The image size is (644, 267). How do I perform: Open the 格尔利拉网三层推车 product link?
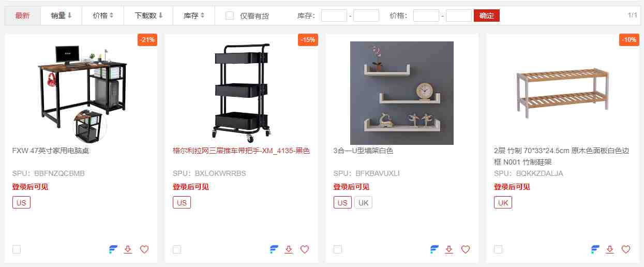point(241,151)
